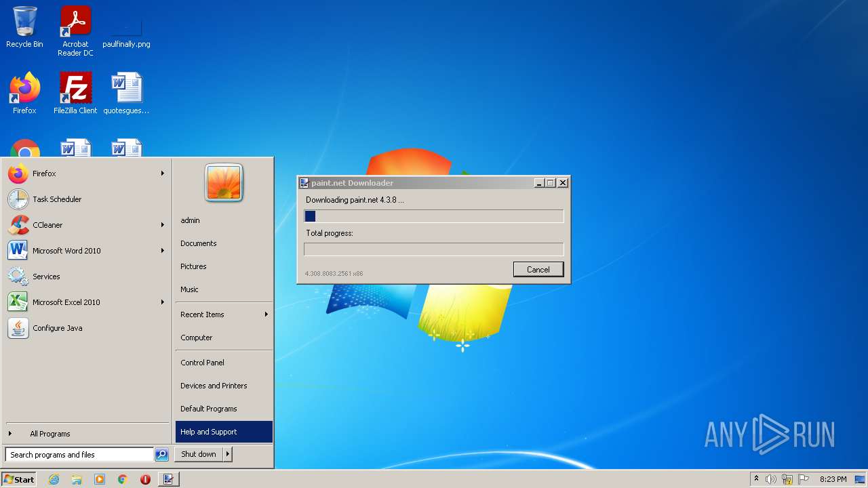
Task: Open Help and Support
Action: click(x=224, y=432)
